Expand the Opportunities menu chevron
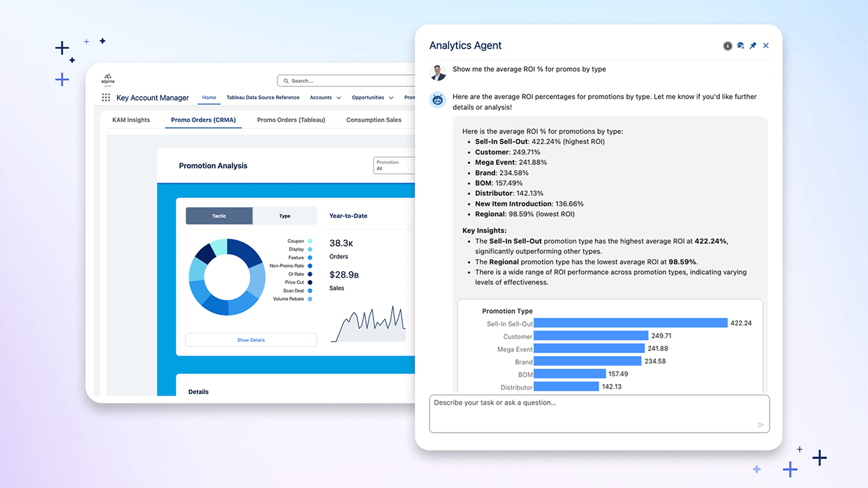 pos(390,97)
